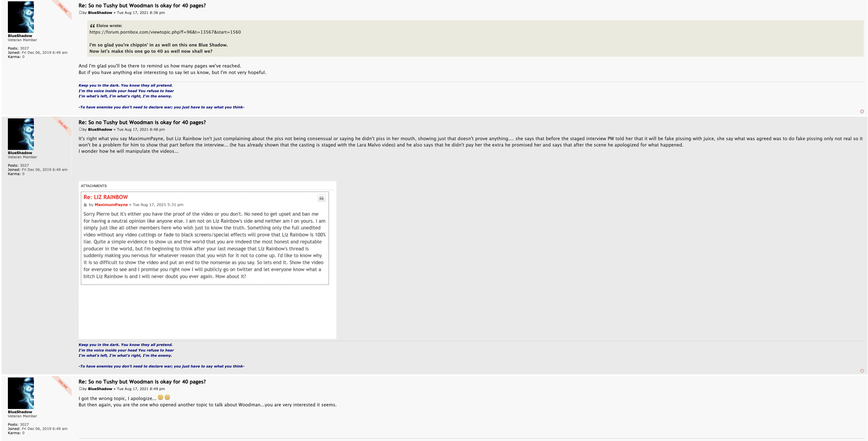Screen dimensions: 868x441
Task: Open BlueShadow avatar in the 8:48 pm post
Action: coord(21,134)
